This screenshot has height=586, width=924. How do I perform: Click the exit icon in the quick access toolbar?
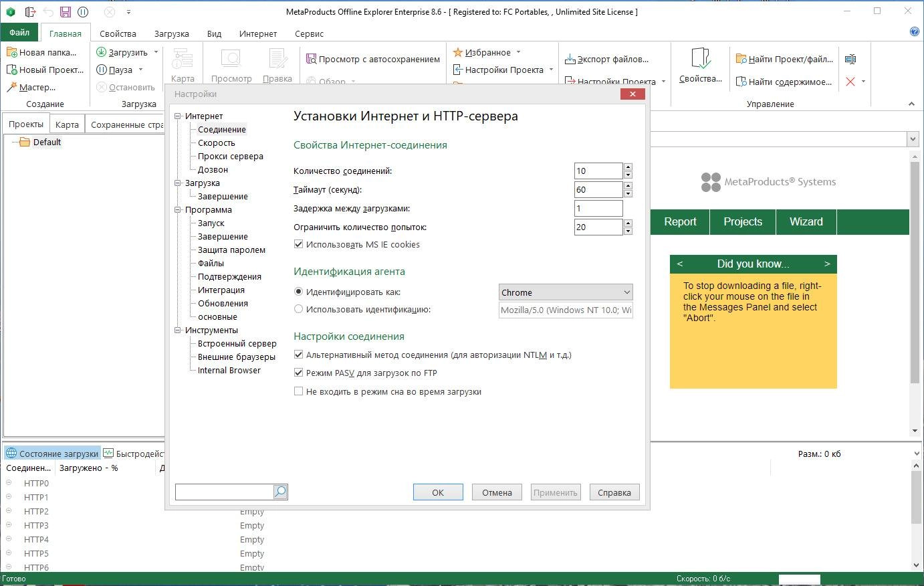[x=30, y=12]
